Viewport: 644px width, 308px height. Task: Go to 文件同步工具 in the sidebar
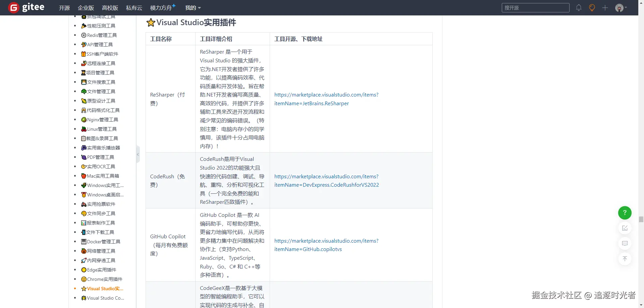coord(98,213)
